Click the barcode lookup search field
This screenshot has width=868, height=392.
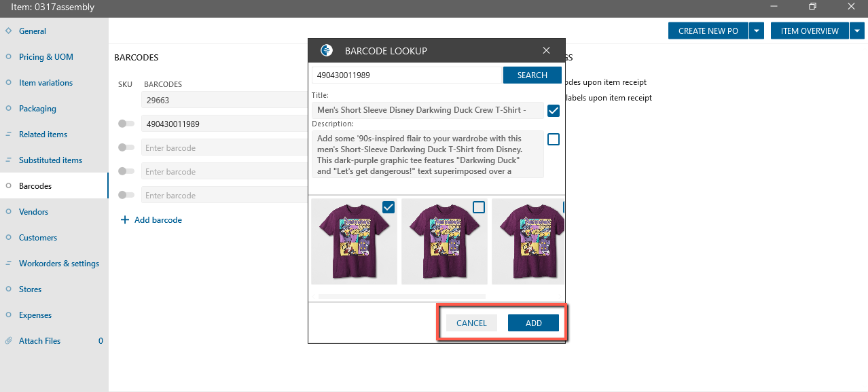[x=406, y=75]
